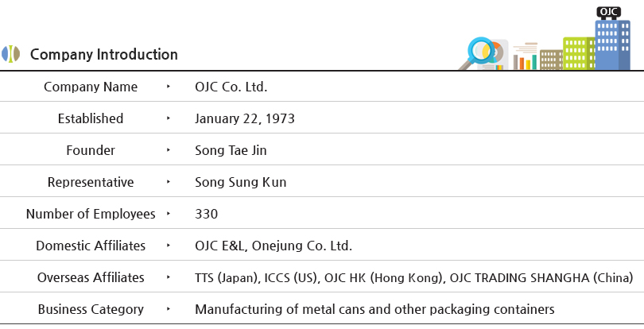Click the employee count 330
Viewport: 644px width, 329px height.
[206, 214]
